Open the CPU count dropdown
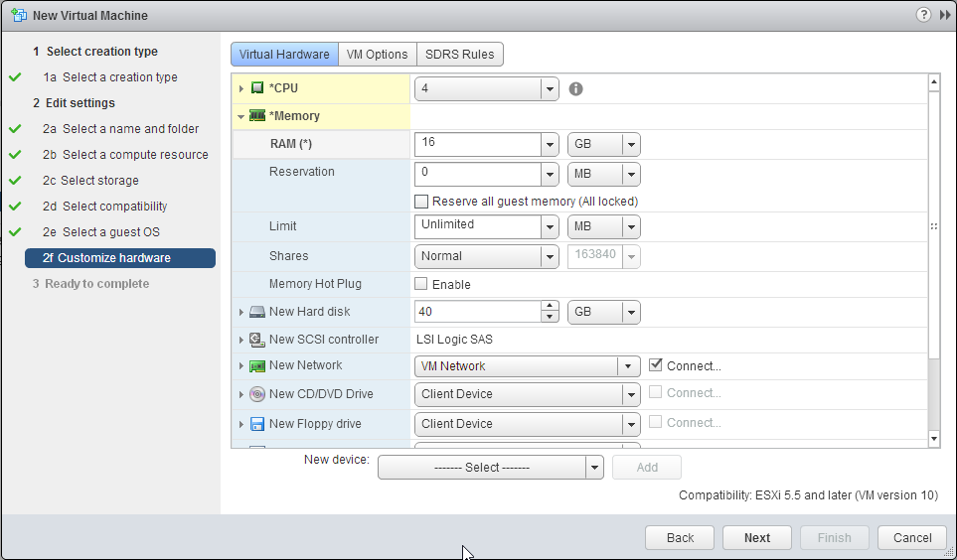Viewport: 957px width, 560px height. (486, 89)
